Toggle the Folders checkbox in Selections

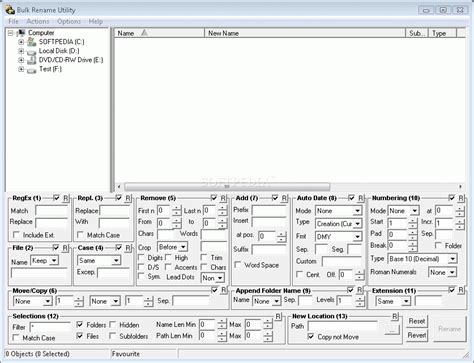tap(80, 324)
